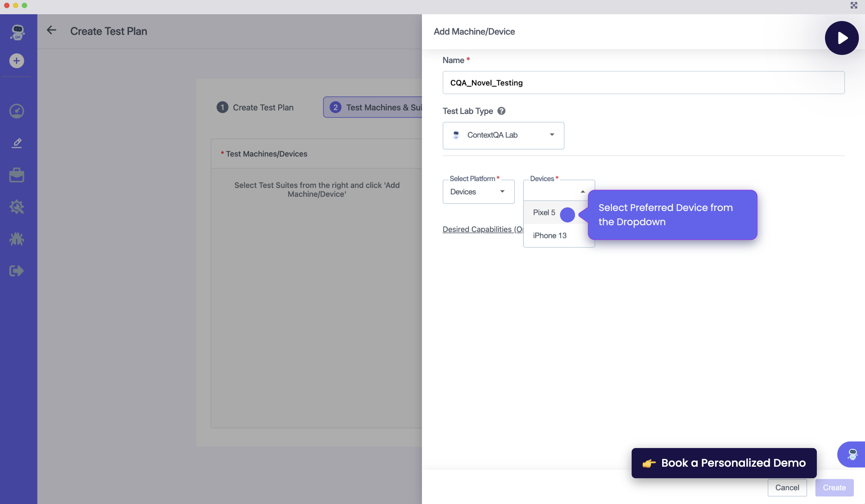
Task: Click the plus add icon in sidebar
Action: (x=17, y=61)
